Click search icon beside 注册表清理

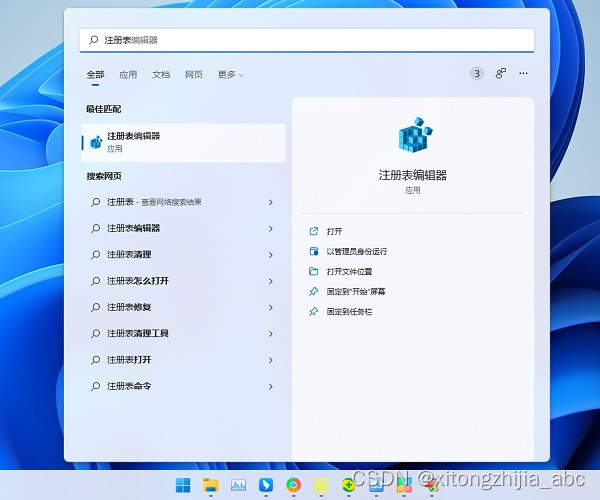tap(95, 255)
